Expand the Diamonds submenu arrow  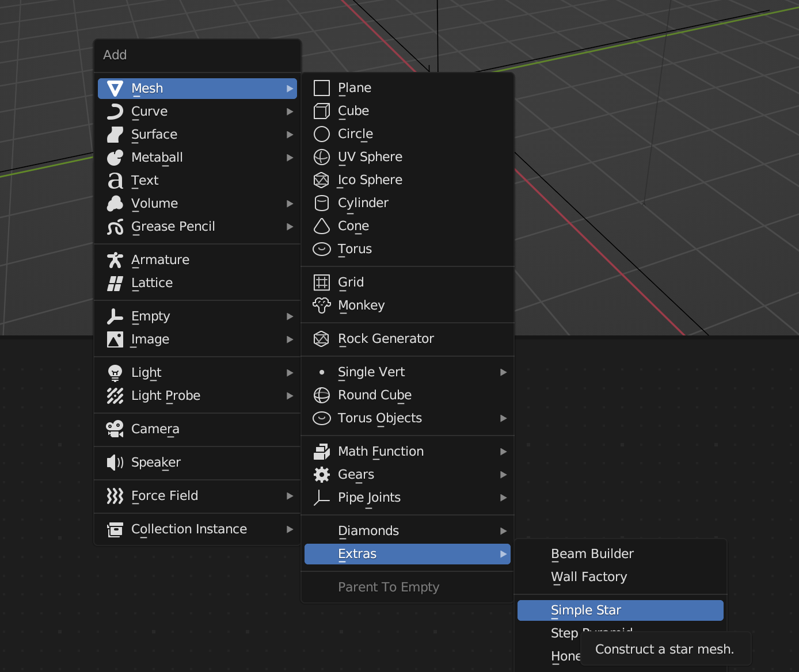coord(504,531)
